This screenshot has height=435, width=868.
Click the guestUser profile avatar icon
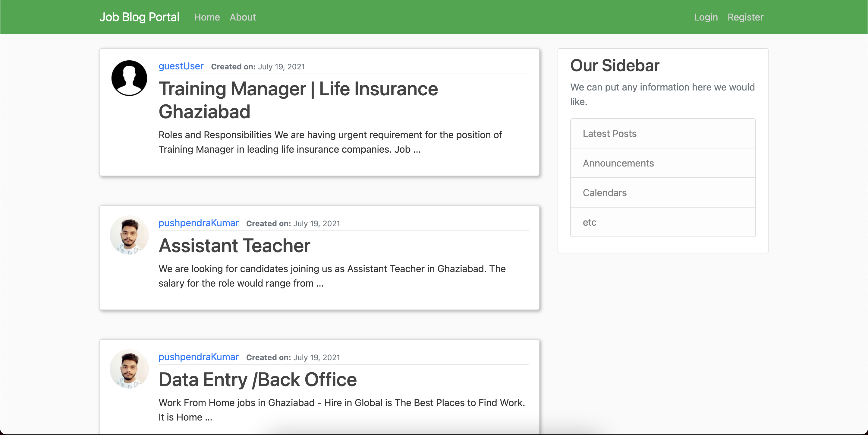point(129,78)
